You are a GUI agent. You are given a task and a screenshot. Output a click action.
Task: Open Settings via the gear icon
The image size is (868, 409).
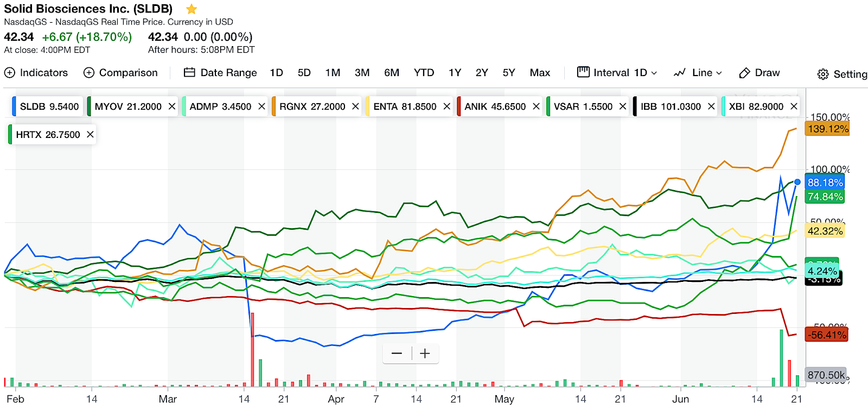point(823,74)
